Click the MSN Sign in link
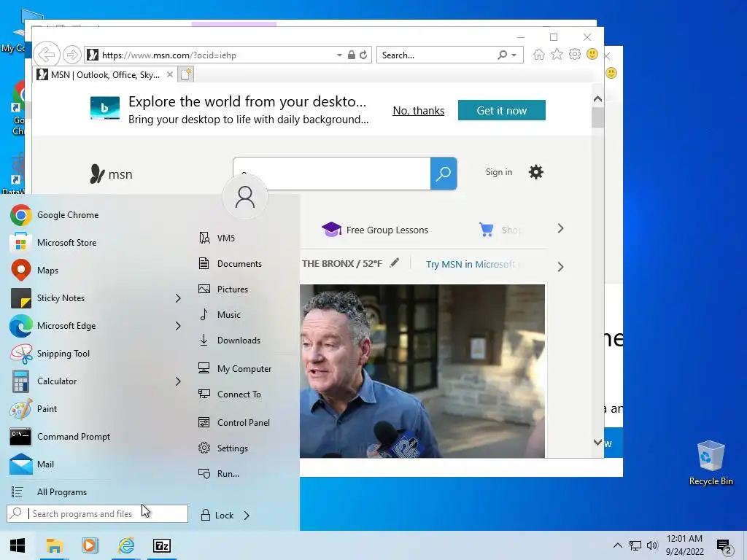The height and width of the screenshot is (560, 747). pos(499,172)
